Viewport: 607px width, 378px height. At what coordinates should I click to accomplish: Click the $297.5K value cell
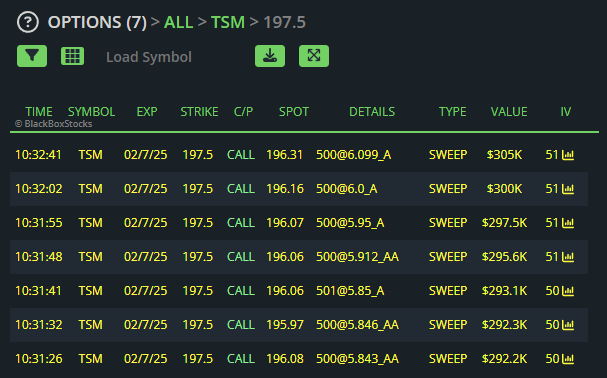504,223
